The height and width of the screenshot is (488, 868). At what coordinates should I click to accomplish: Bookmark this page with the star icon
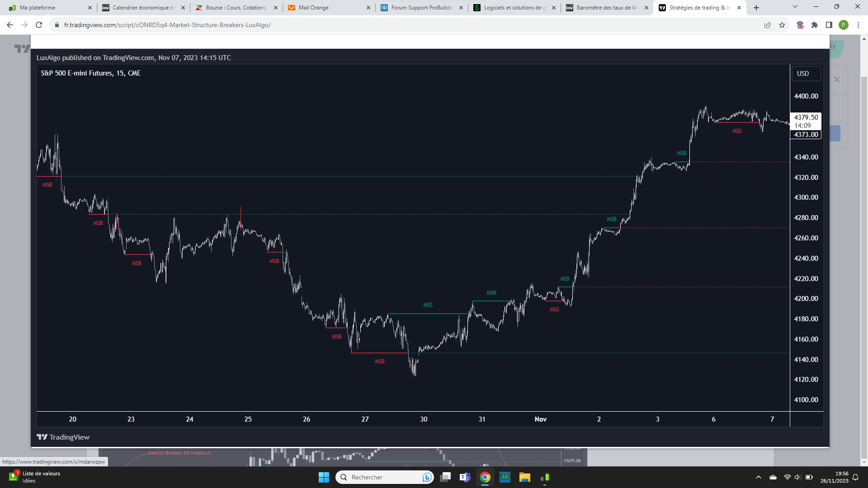click(782, 25)
